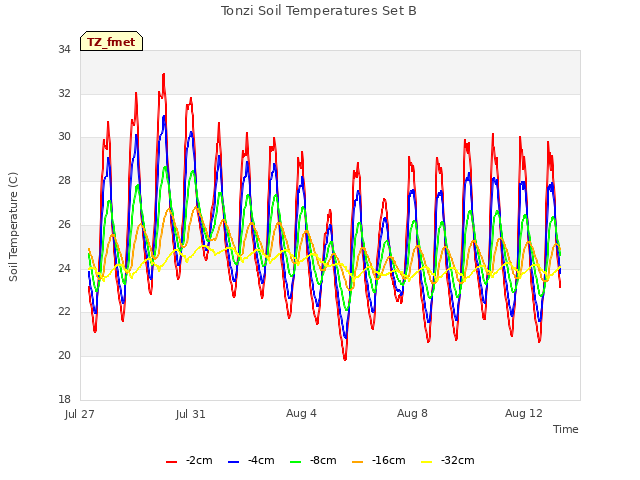This screenshot has height=480, width=640.
Task: Click the red -2cm legend swatch
Action: (x=171, y=462)
